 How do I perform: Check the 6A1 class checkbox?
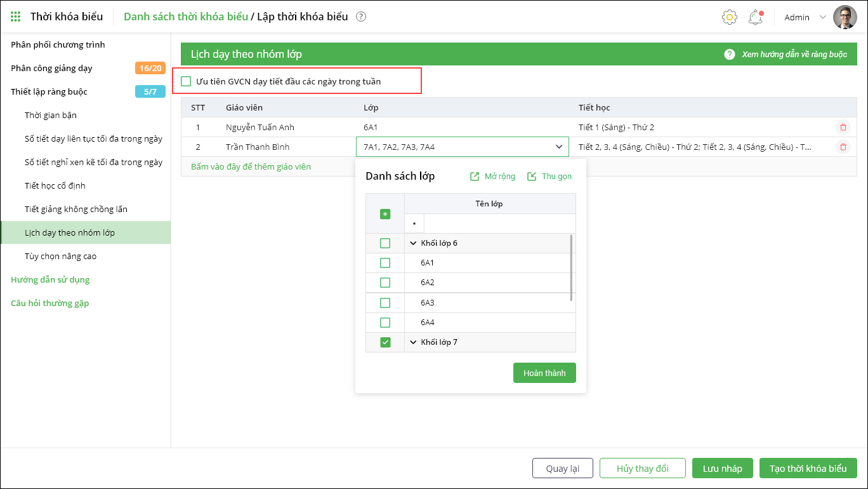tap(385, 263)
